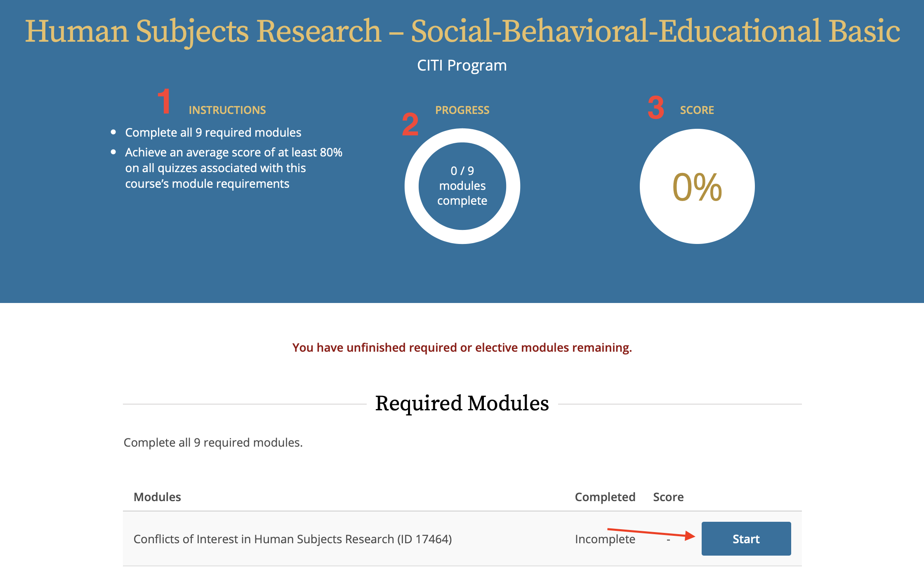The width and height of the screenshot is (924, 568).
Task: Click the Human Subjects Research course title
Action: click(462, 31)
